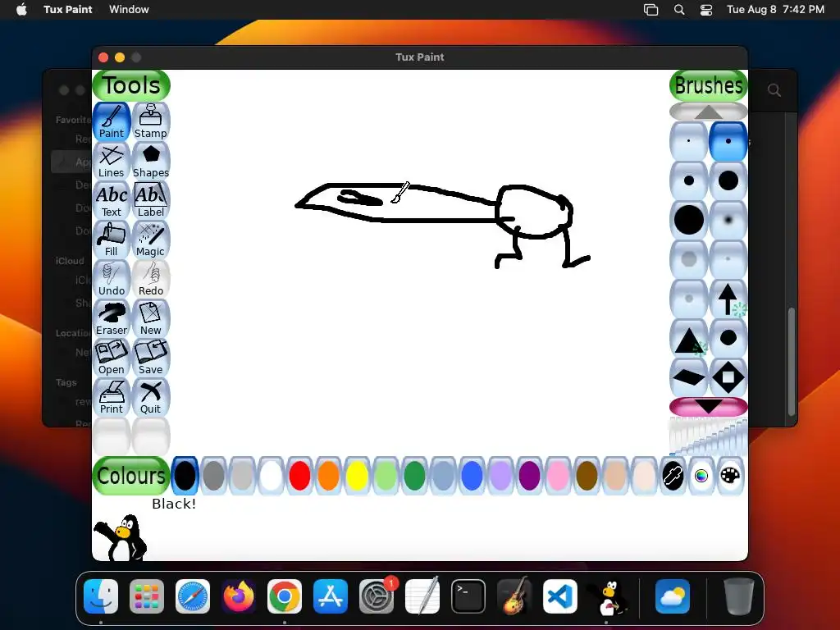This screenshot has width=840, height=630.
Task: Choose the brown colour swatch
Action: [587, 476]
